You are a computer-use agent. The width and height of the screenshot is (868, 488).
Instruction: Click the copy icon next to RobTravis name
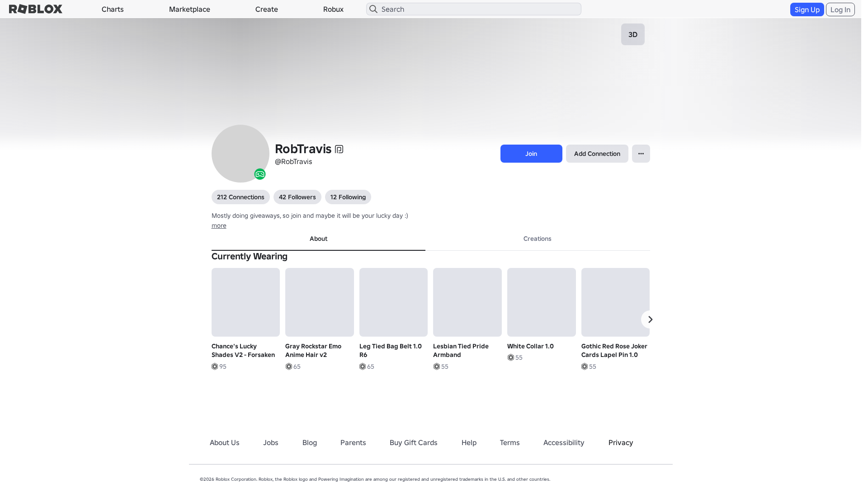pos(339,149)
